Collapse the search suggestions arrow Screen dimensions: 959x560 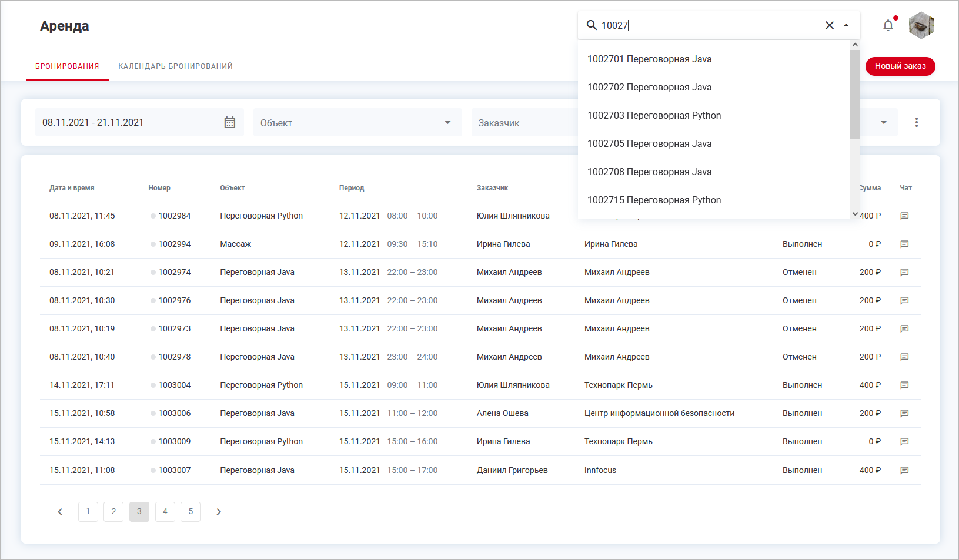pyautogui.click(x=846, y=25)
